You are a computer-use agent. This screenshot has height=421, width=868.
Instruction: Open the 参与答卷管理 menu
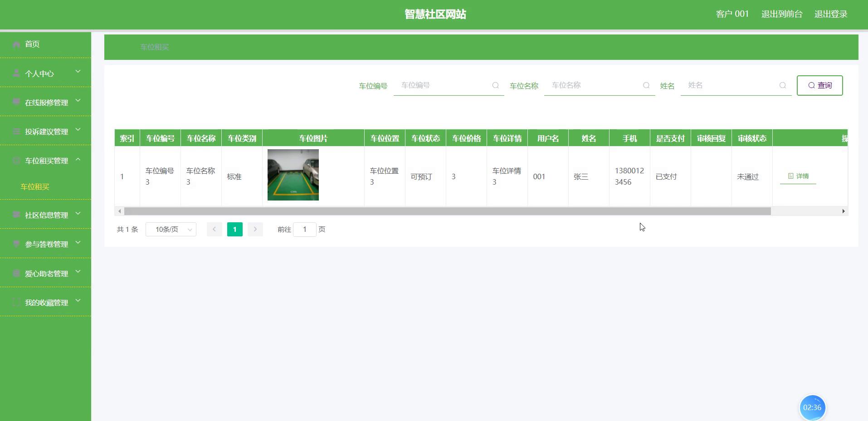pyautogui.click(x=46, y=244)
